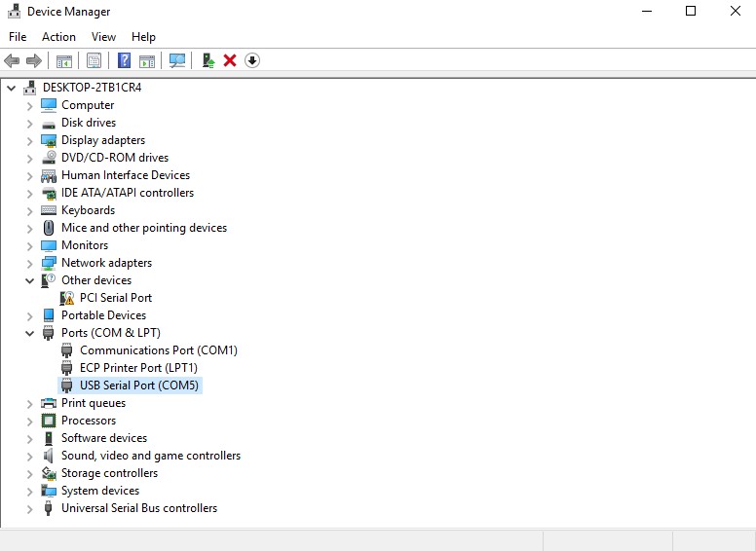Click the Forward arrow toolbar icon

[34, 60]
